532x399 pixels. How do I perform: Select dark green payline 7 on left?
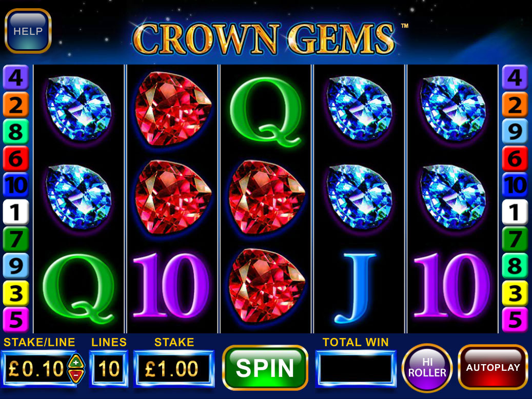(x=15, y=239)
